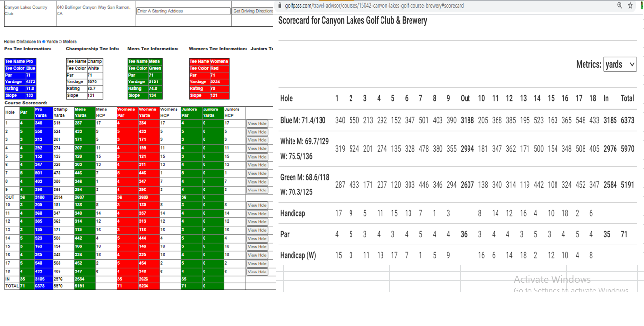The image size is (644, 326).
Task: Open View Hole on hole 6 row
Action: (257, 165)
